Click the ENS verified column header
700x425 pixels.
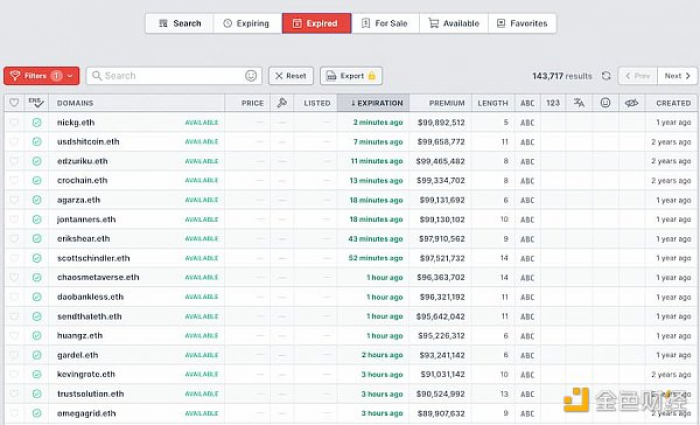[x=36, y=103]
